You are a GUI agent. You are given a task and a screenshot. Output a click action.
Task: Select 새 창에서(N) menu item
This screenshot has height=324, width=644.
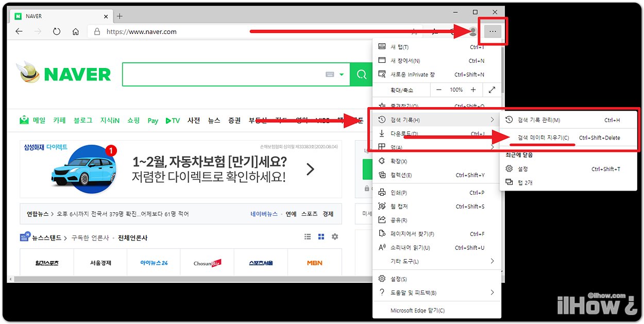436,61
